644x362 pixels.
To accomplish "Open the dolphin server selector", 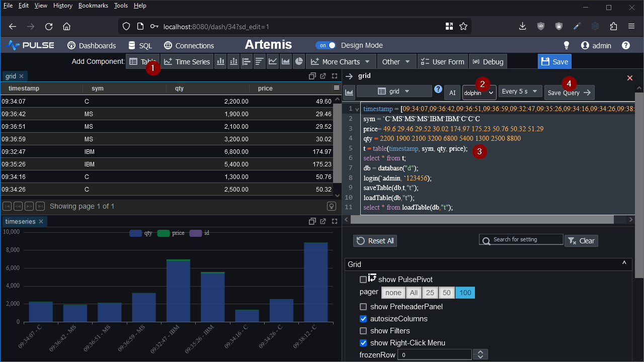I will pos(479,93).
